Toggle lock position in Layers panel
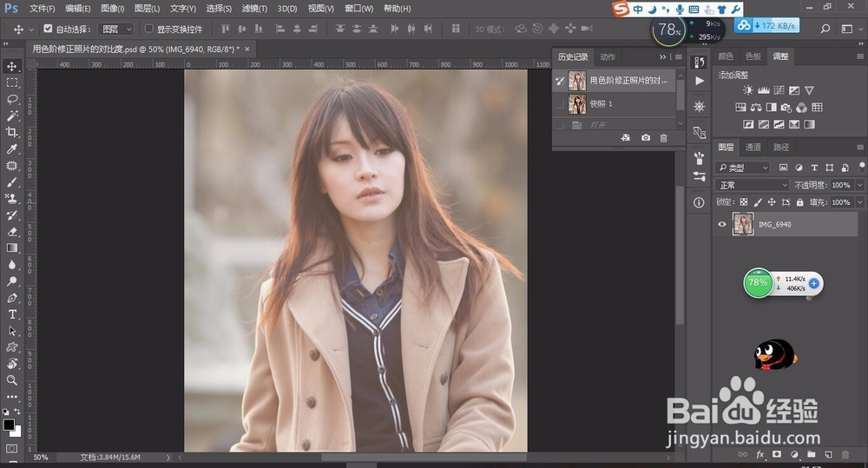The image size is (868, 468). pyautogui.click(x=771, y=202)
